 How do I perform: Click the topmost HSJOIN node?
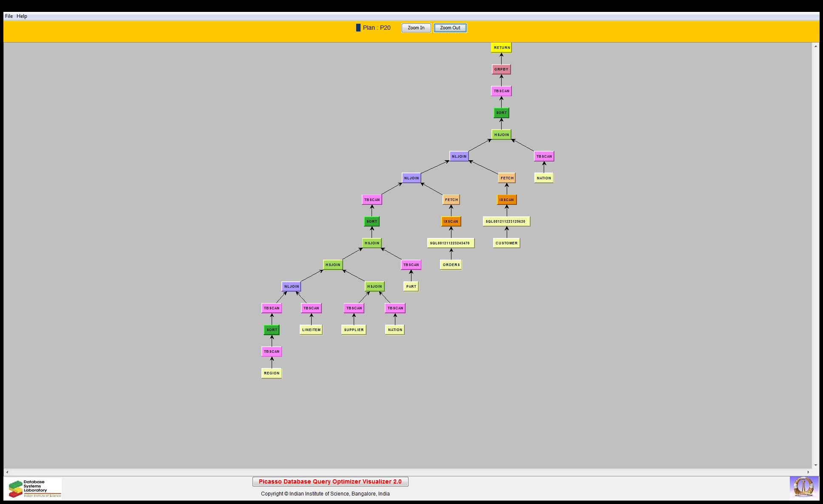pyautogui.click(x=501, y=135)
